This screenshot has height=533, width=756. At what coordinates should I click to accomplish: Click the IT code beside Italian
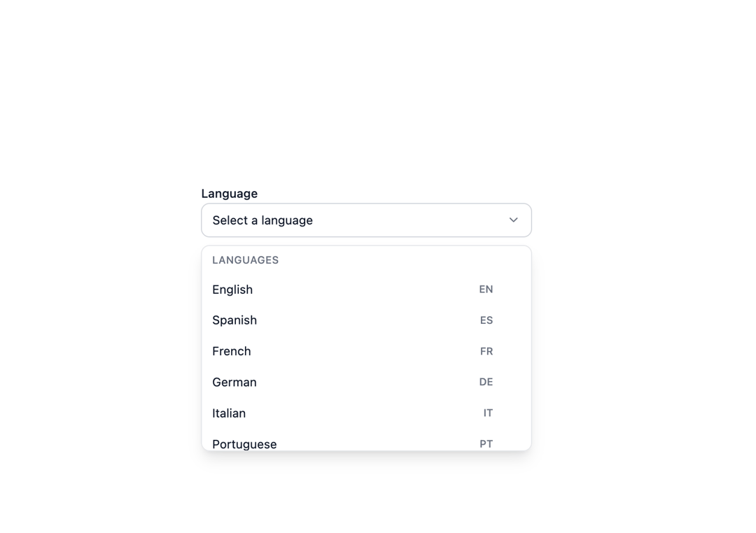tap(489, 413)
